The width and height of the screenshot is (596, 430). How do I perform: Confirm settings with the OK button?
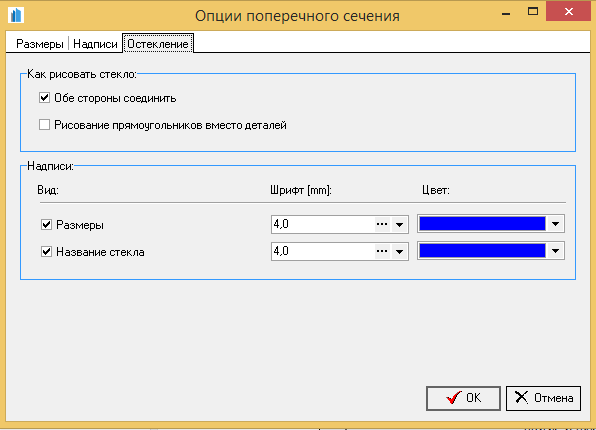coord(463,398)
